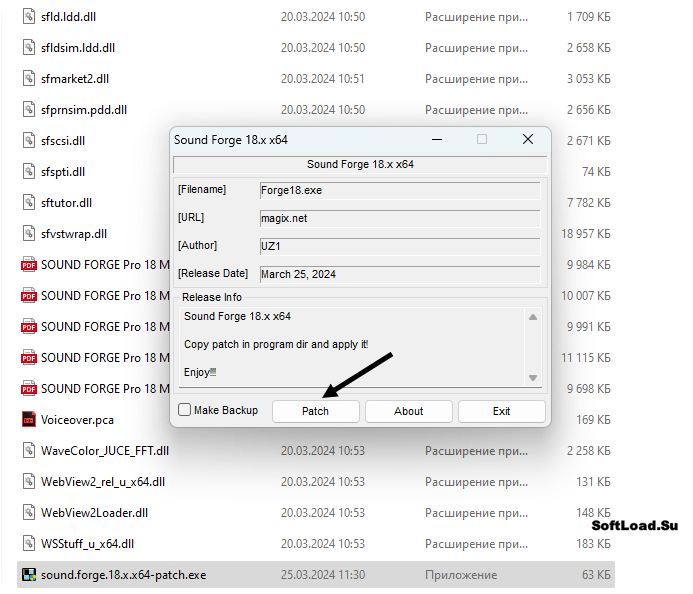The image size is (693, 594).
Task: Select file name Voiceover.pca
Action: pyautogui.click(x=77, y=420)
